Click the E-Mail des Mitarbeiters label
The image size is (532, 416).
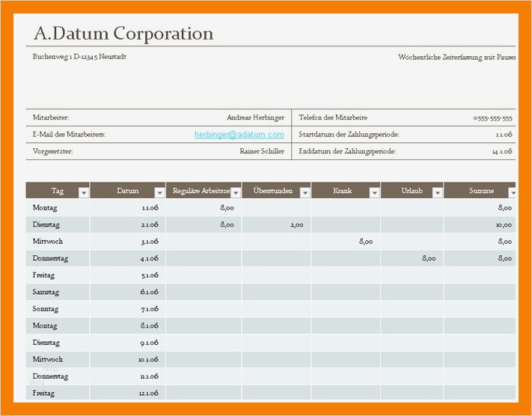point(69,135)
